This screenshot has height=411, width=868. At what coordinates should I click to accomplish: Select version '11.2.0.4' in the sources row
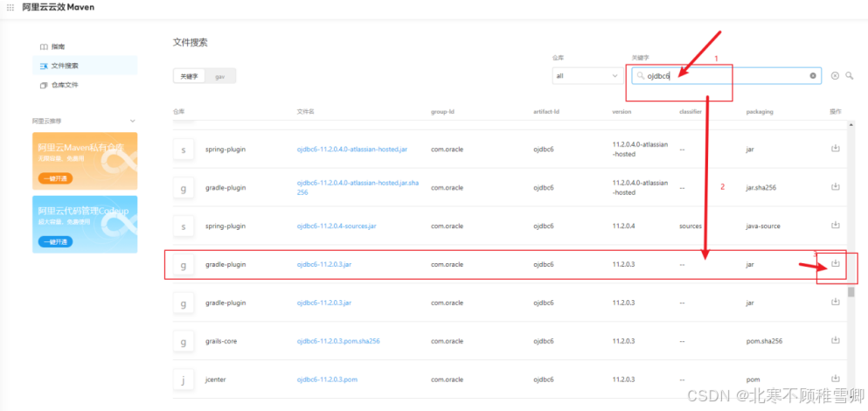623,226
